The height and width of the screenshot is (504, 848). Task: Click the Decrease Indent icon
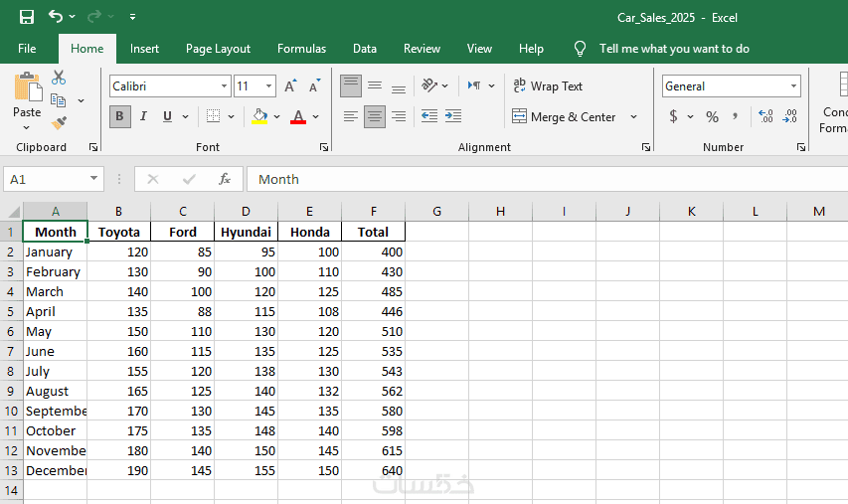point(429,115)
